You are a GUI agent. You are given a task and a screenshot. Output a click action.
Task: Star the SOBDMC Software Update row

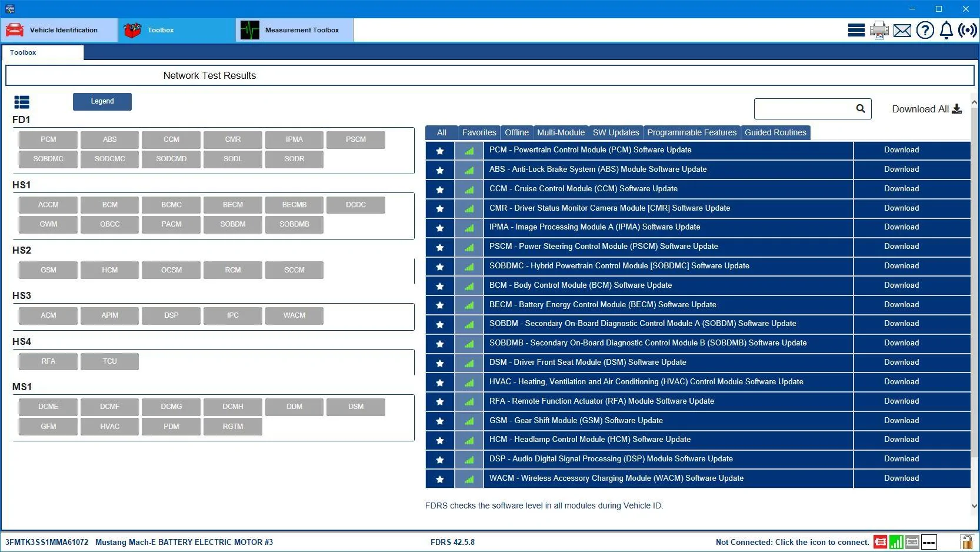click(439, 267)
